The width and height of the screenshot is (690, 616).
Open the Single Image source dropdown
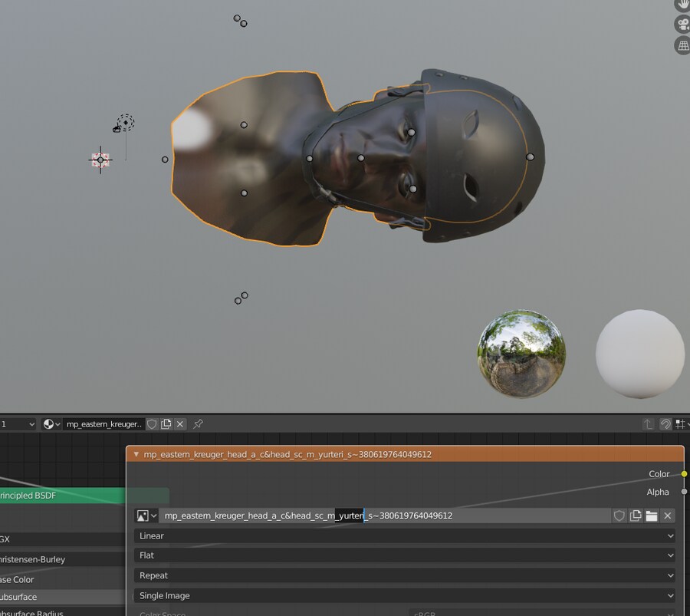(405, 595)
